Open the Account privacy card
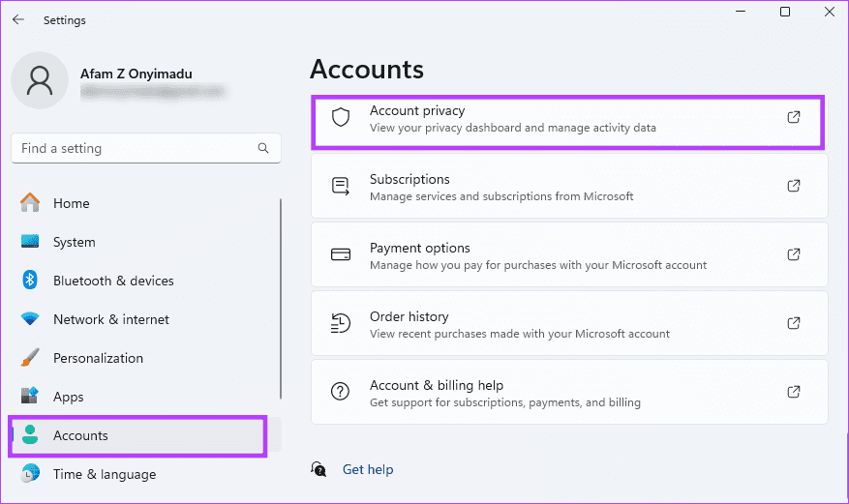Screen dimensions: 849x504 568,122
